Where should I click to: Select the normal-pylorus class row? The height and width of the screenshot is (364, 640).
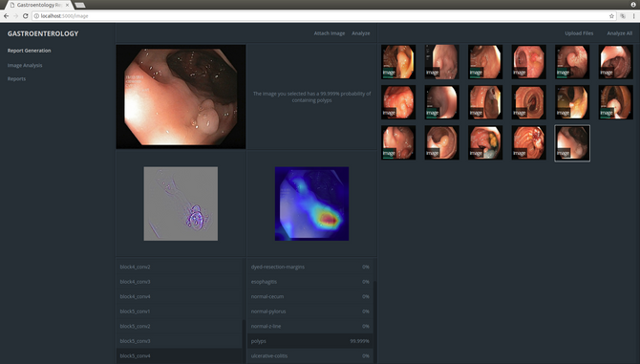click(x=310, y=311)
